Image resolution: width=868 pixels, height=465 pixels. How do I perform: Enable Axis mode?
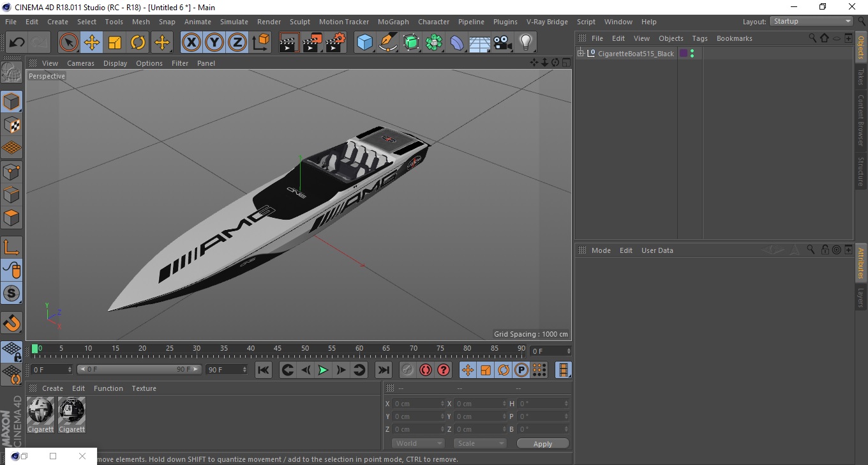11,247
